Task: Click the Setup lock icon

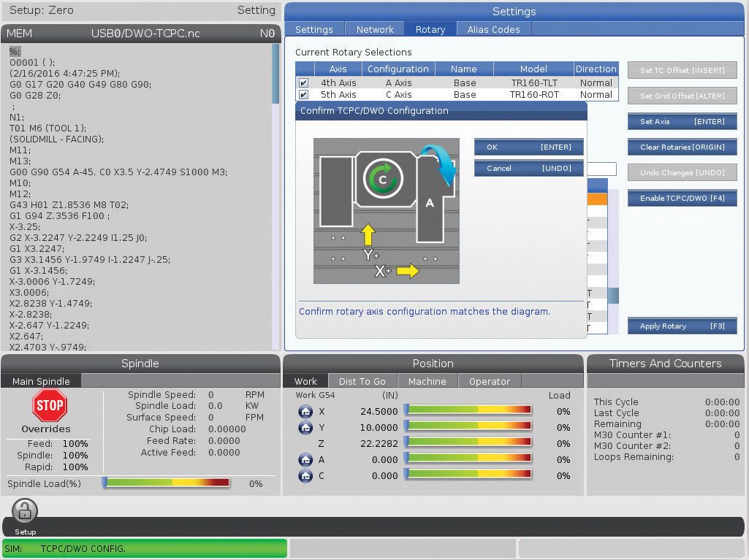Action: (x=25, y=511)
